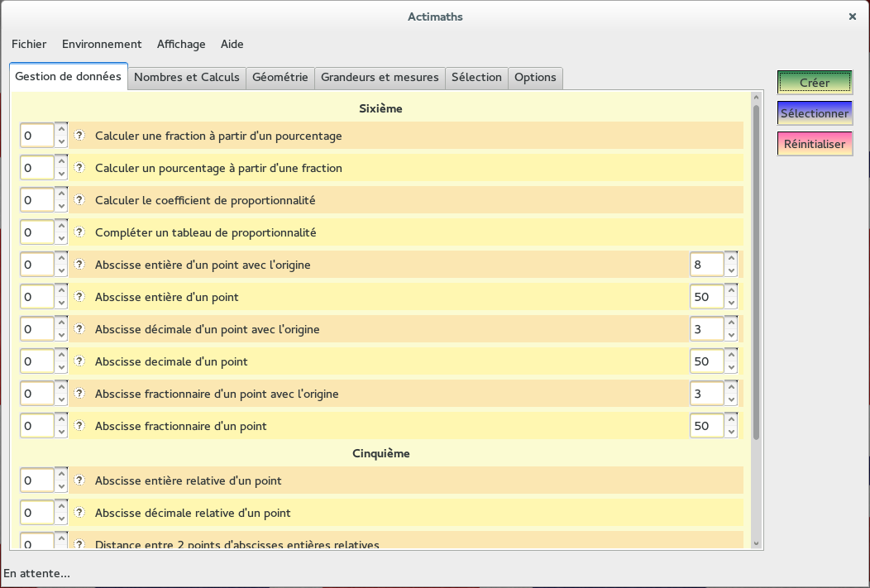Image resolution: width=870 pixels, height=588 pixels.
Task: Open the Environnement menu
Action: pos(102,44)
